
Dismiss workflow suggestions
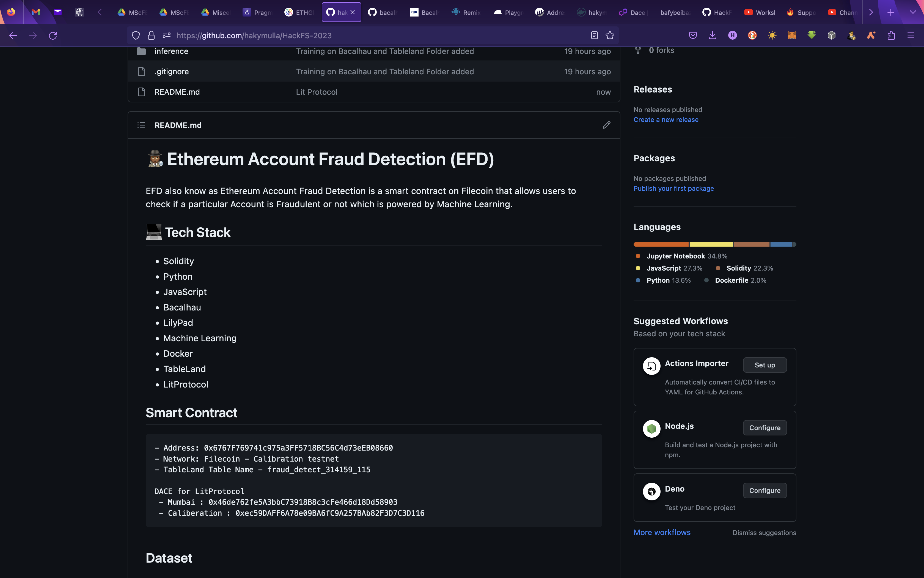(764, 533)
